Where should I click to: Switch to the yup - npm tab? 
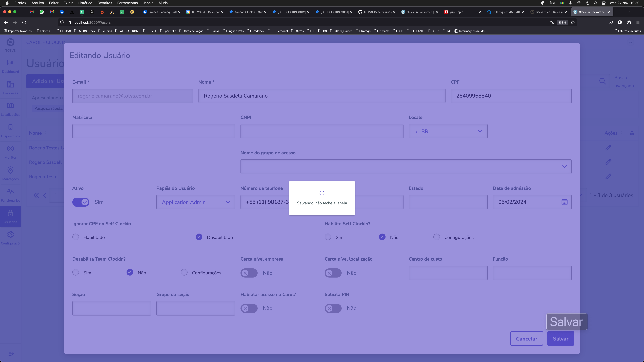456,12
